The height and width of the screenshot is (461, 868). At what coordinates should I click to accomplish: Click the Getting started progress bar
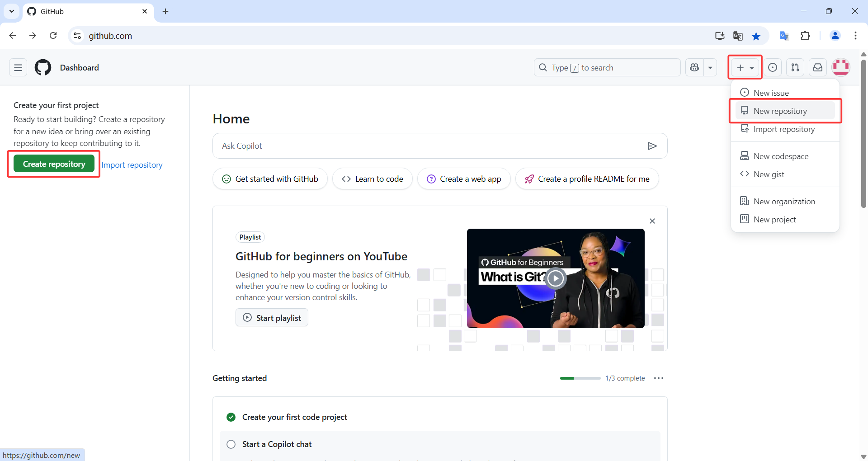pos(580,378)
